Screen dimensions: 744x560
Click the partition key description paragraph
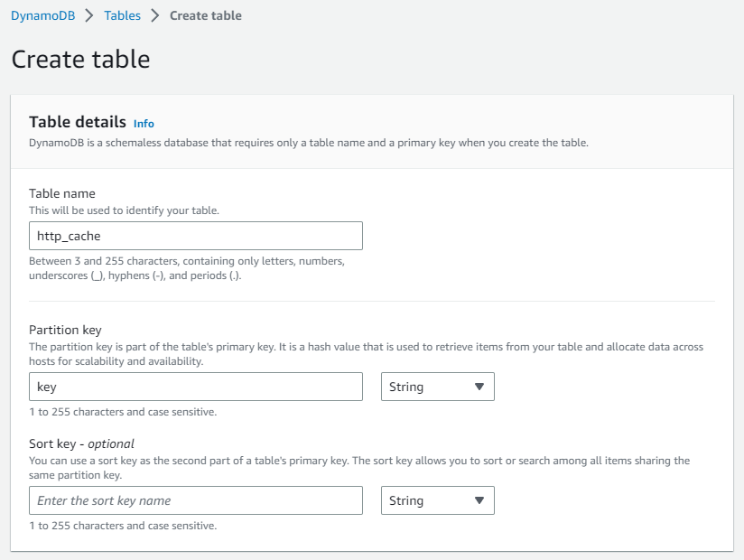tap(366, 354)
